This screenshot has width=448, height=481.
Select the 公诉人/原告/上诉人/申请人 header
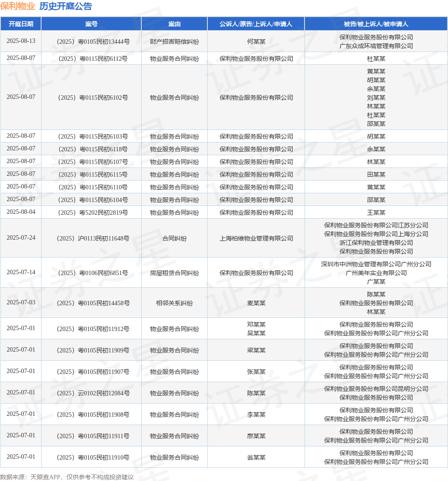click(256, 24)
